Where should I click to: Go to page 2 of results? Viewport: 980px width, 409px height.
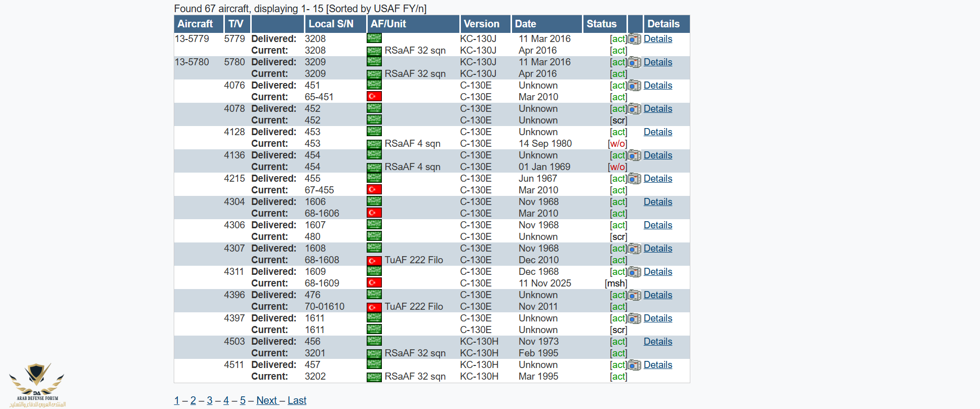click(193, 400)
